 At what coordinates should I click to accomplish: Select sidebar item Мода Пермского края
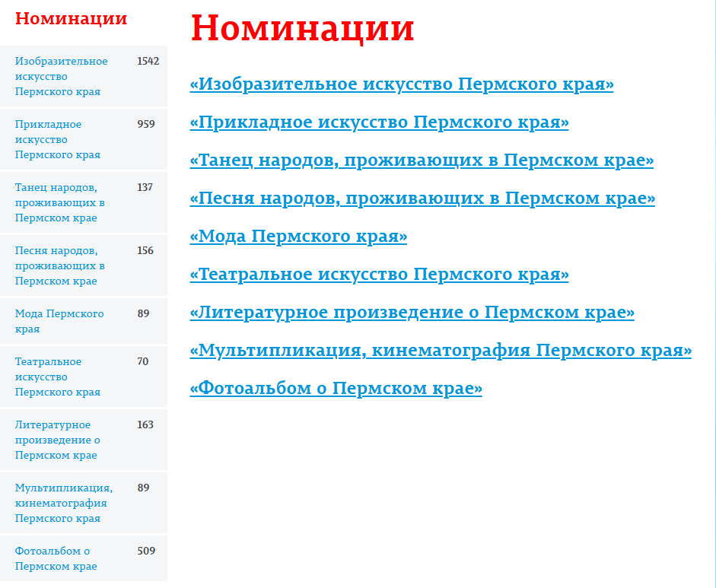pyautogui.click(x=59, y=321)
